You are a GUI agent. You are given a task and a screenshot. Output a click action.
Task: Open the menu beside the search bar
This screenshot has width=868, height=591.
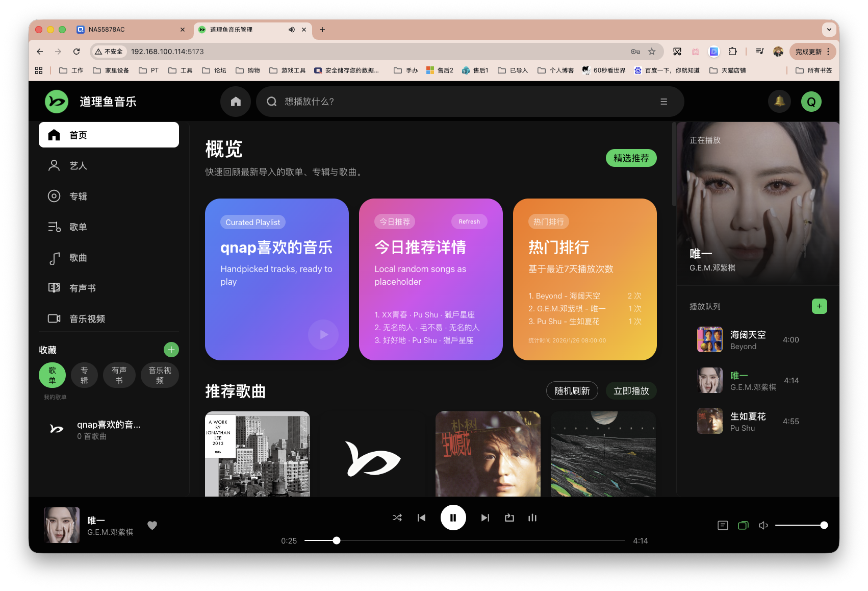(x=663, y=101)
